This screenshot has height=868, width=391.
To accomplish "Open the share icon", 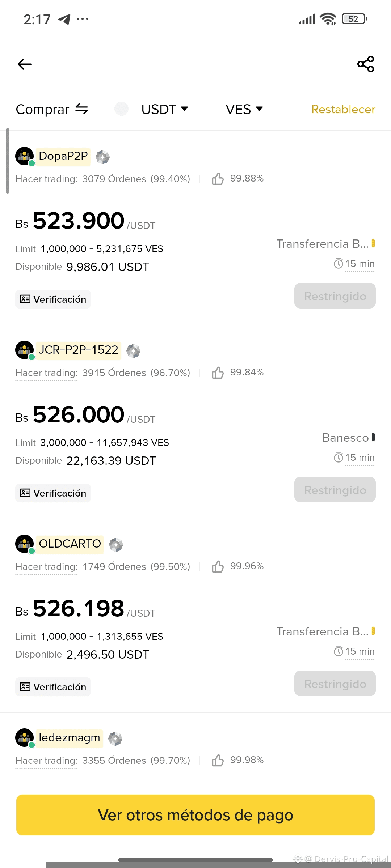I will click(366, 64).
